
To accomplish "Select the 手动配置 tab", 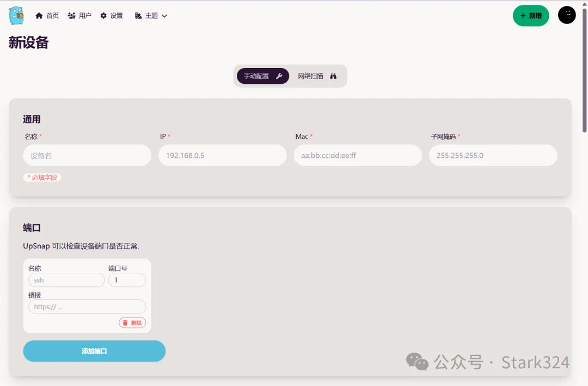I will point(263,76).
